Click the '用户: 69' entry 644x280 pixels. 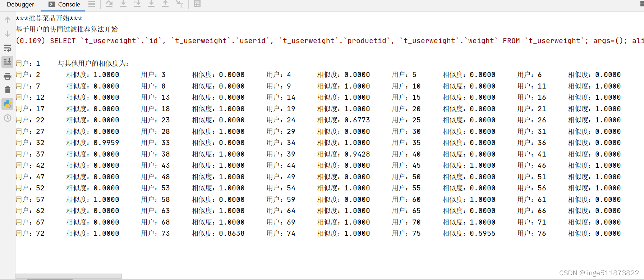[x=281, y=222]
